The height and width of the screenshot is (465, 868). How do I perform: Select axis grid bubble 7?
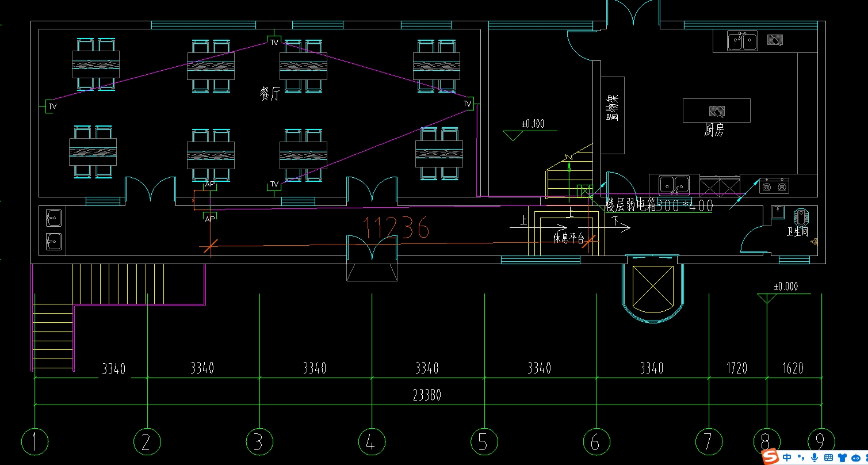point(709,442)
